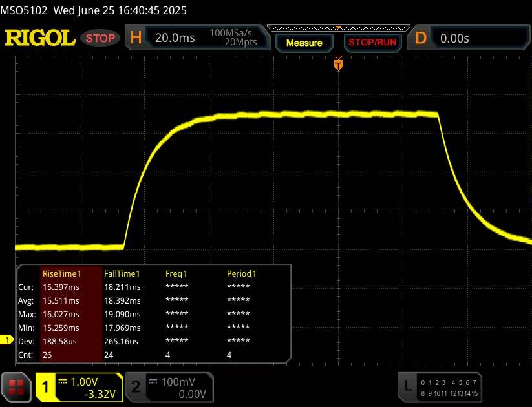The width and height of the screenshot is (532, 407).
Task: Open the red grid function menu icon
Action: coord(16,388)
